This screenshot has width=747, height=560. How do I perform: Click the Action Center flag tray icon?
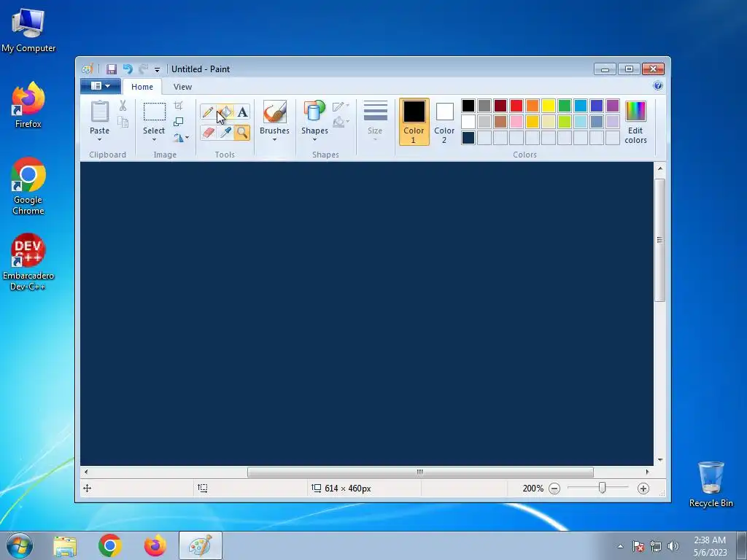[x=638, y=547]
